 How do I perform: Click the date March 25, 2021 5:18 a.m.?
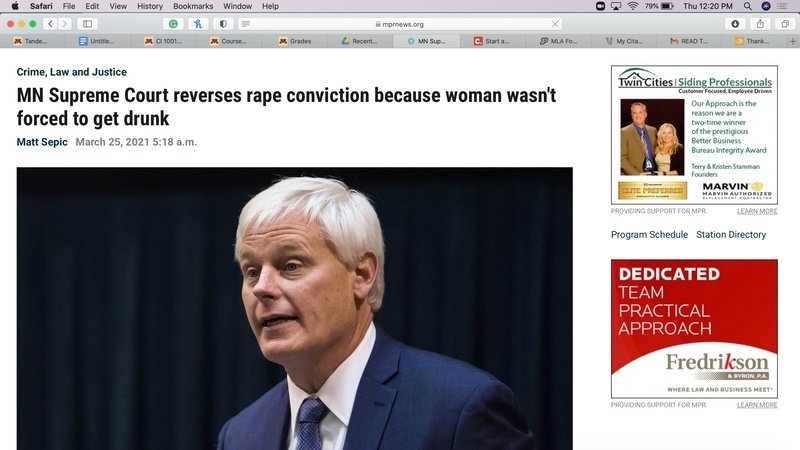point(136,142)
